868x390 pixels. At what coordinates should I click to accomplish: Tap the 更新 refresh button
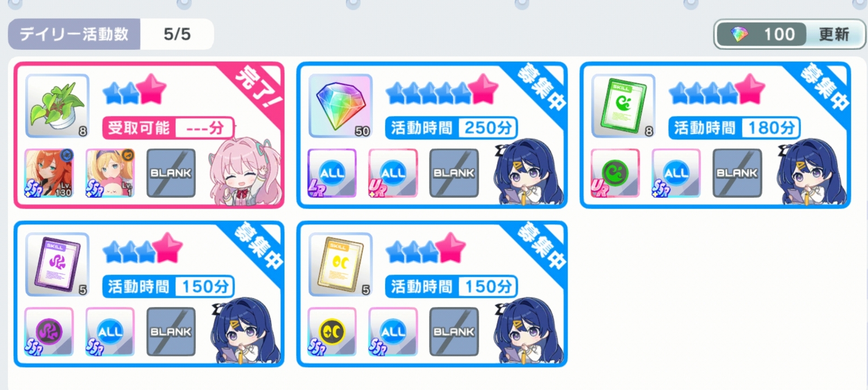point(834,34)
